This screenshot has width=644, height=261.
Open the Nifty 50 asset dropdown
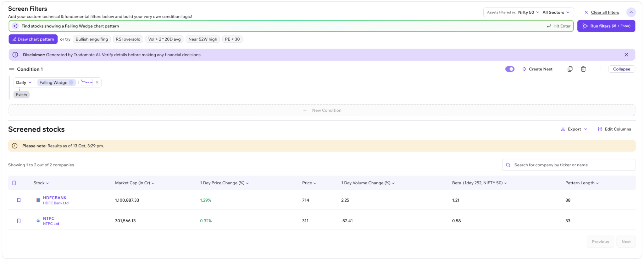point(529,12)
